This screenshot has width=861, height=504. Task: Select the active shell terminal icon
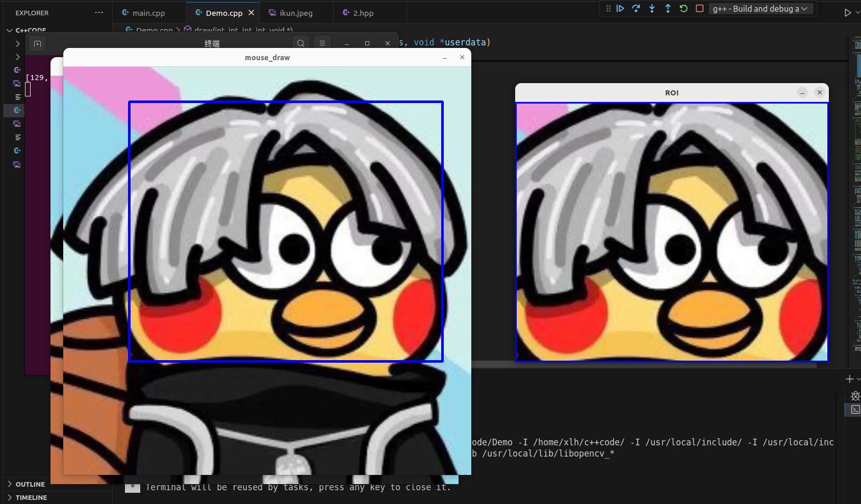pos(855,410)
